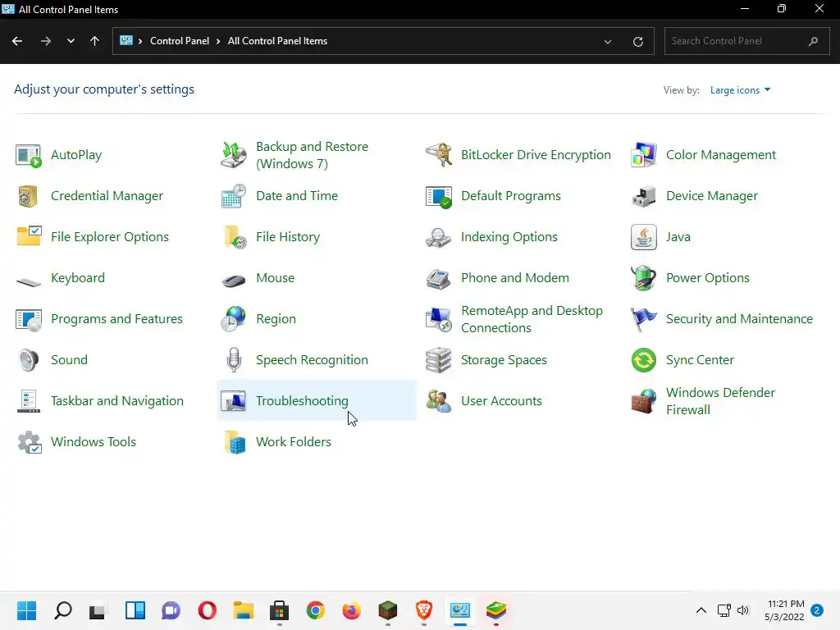
Task: Open Widgets from the taskbar
Action: click(135, 610)
